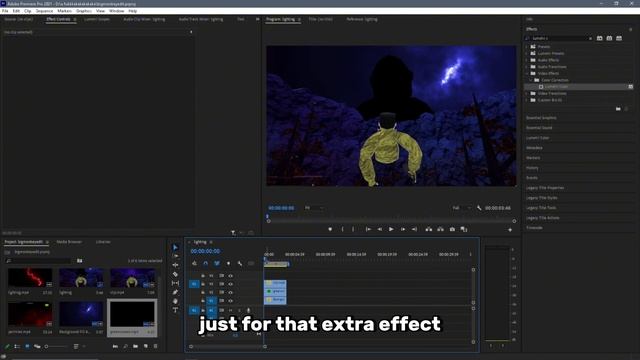Open the Sequence menu
The height and width of the screenshot is (360, 640).
point(44,11)
